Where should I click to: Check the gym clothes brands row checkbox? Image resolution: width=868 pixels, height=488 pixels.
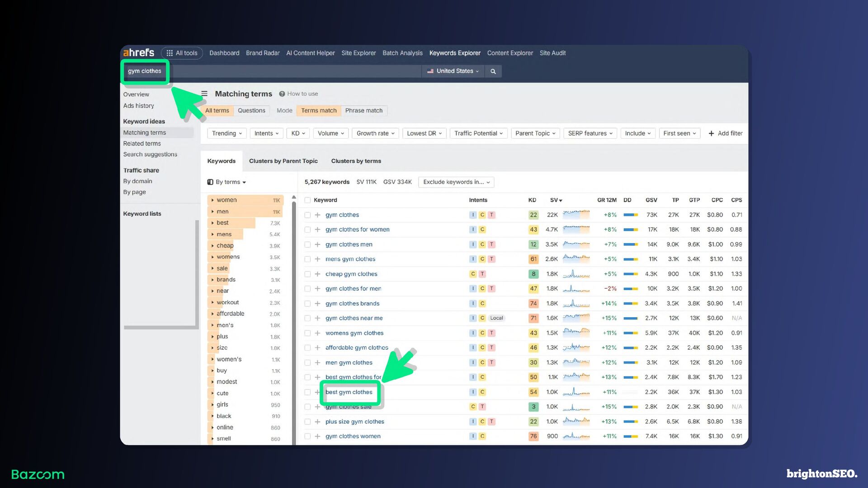[x=307, y=304]
